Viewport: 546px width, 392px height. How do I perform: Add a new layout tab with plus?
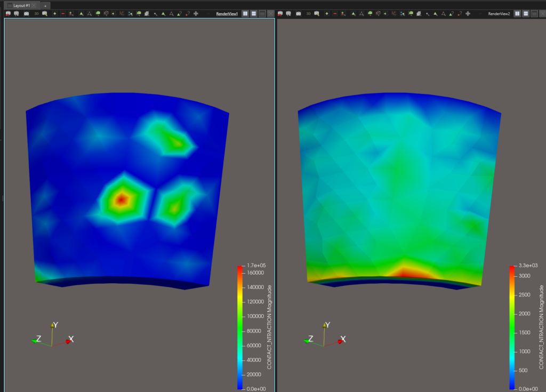(45, 4)
